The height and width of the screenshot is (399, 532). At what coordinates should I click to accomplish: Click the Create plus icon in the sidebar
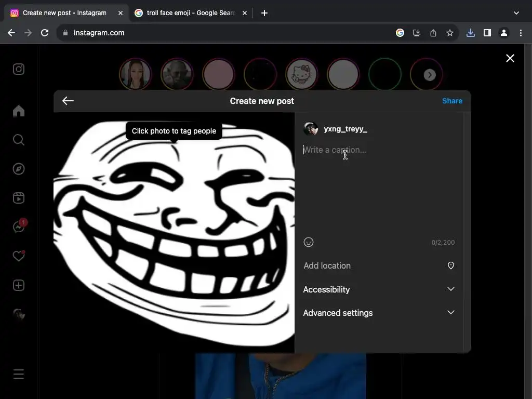pyautogui.click(x=19, y=285)
